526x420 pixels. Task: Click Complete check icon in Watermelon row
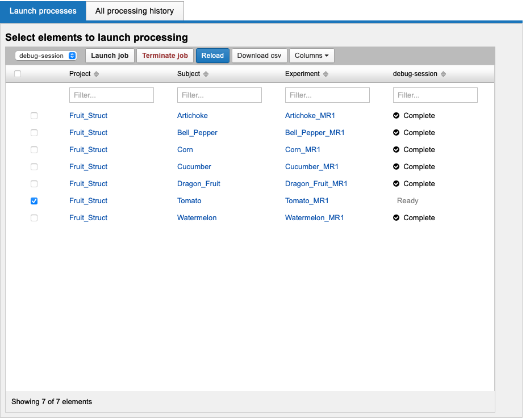pyautogui.click(x=396, y=218)
